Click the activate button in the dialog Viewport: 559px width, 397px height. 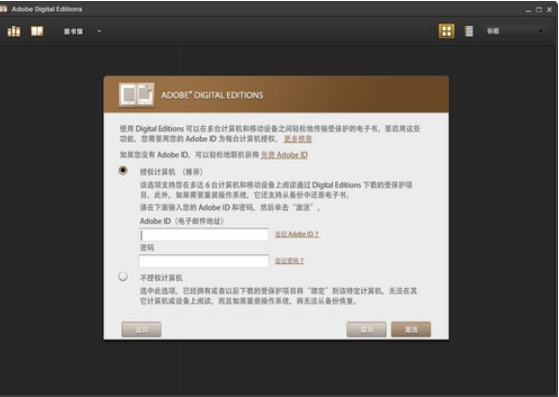(411, 329)
